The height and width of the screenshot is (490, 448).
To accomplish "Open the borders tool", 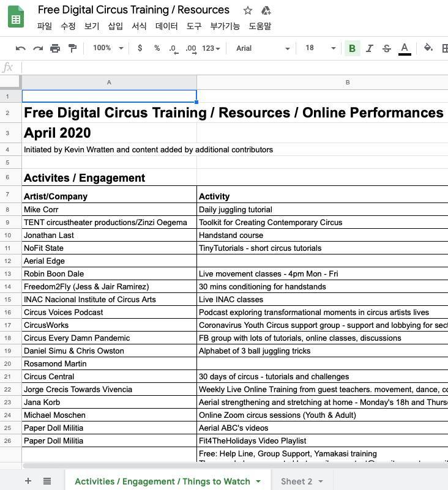I will (445, 48).
